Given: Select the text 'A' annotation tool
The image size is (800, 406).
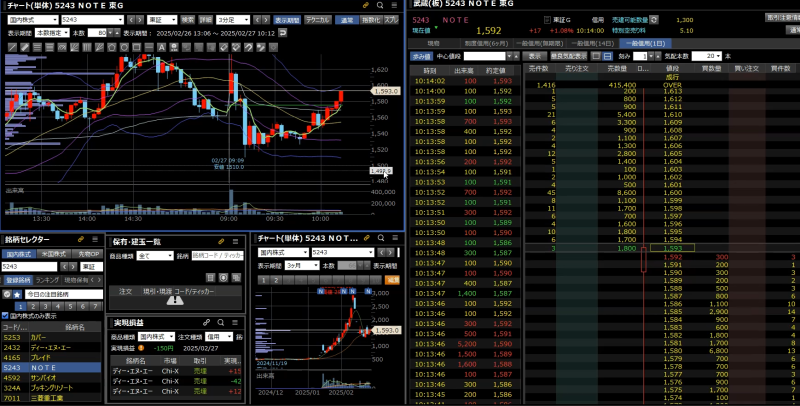Looking at the screenshot, I should point(161,47).
